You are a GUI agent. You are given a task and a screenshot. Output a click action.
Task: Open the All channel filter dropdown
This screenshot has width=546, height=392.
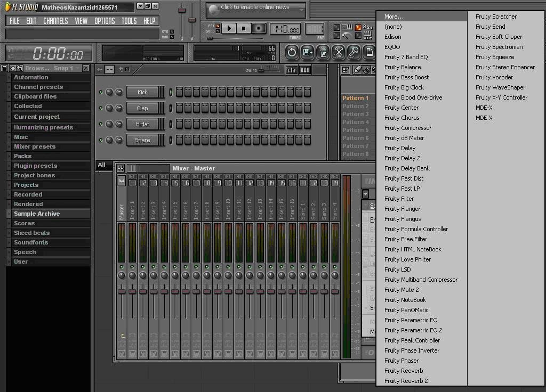click(104, 165)
